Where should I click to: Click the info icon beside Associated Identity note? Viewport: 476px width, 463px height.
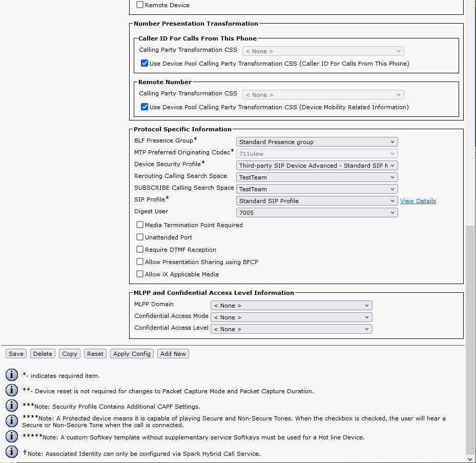coord(11,452)
